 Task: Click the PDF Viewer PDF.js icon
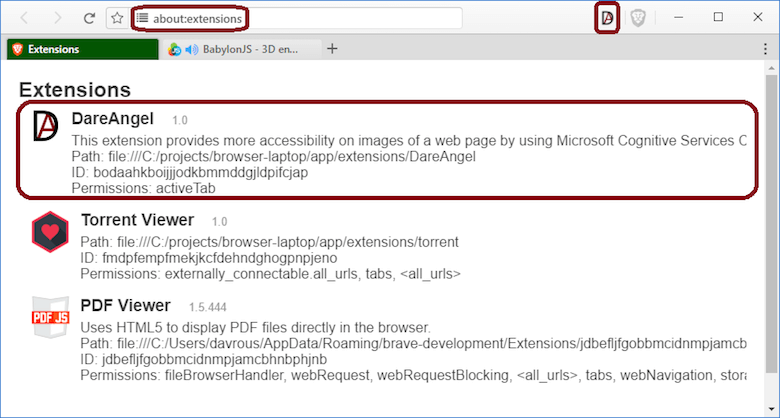coord(49,317)
